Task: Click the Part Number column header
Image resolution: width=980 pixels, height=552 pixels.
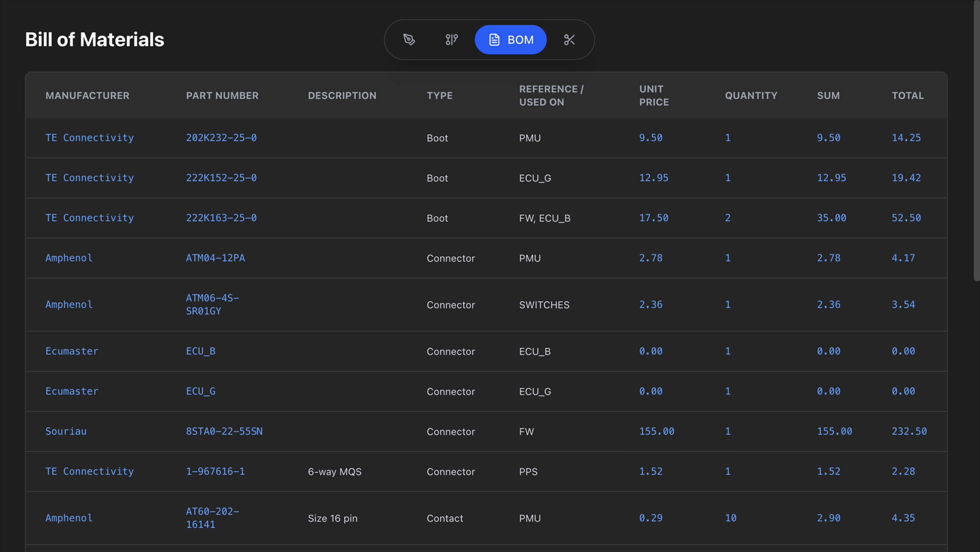Action: [222, 95]
